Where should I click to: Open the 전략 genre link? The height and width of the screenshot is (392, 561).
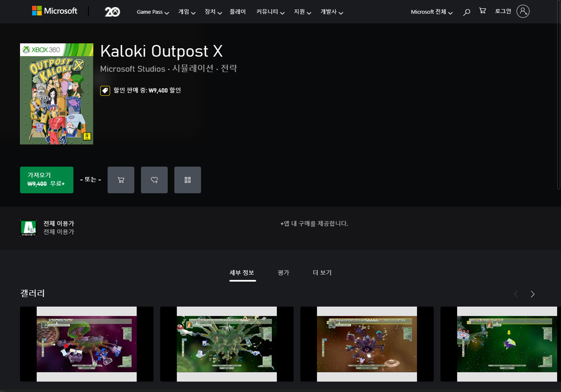pyautogui.click(x=229, y=68)
